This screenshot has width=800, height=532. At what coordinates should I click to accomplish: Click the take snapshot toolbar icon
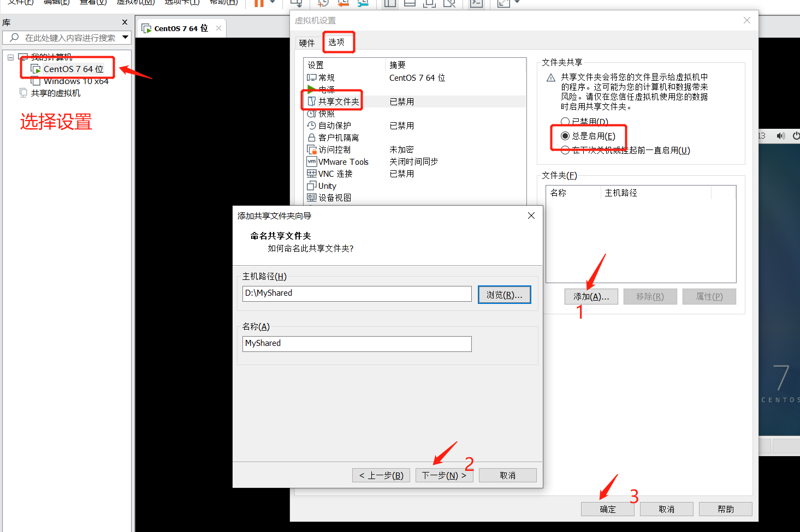pos(322,3)
